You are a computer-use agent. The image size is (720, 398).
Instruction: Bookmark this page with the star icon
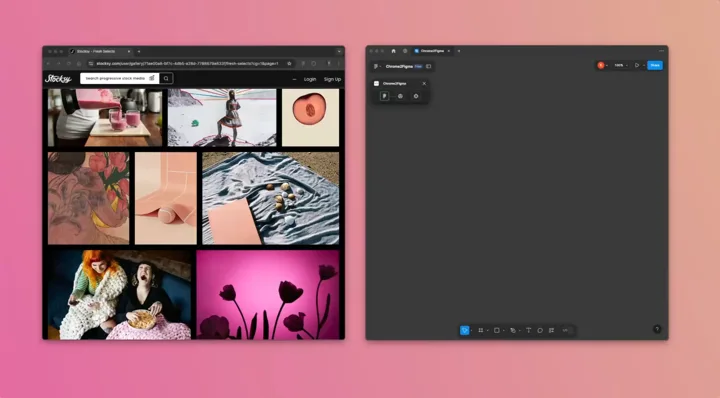pyautogui.click(x=289, y=63)
